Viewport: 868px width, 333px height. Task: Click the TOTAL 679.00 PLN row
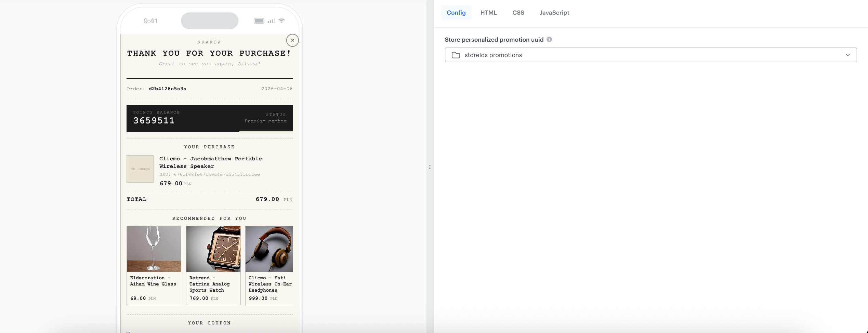tap(210, 199)
